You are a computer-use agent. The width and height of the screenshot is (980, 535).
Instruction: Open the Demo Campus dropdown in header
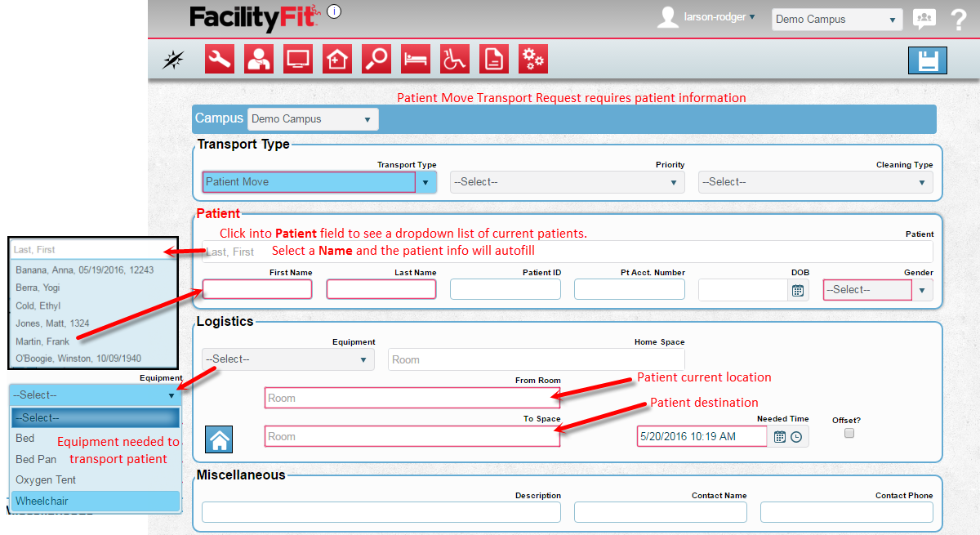(836, 20)
